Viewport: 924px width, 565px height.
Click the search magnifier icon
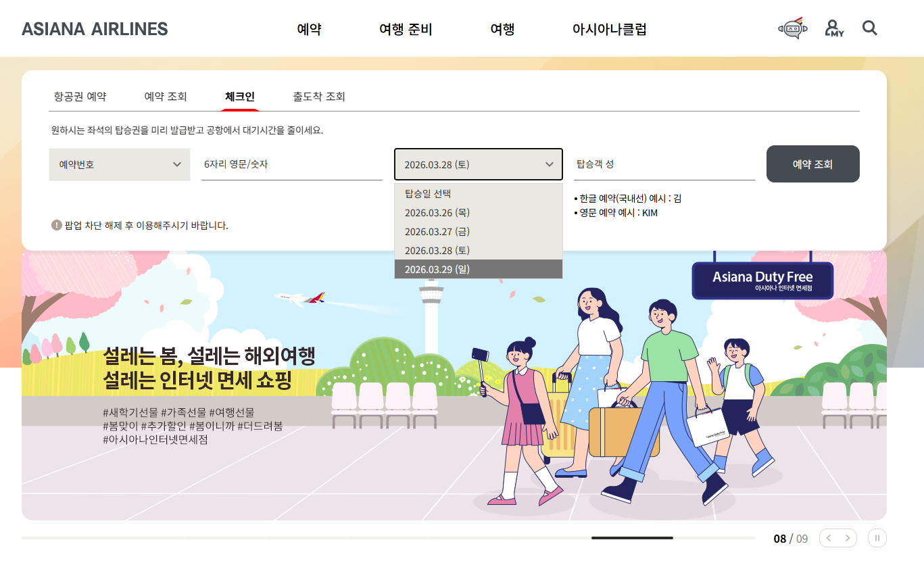click(x=870, y=28)
